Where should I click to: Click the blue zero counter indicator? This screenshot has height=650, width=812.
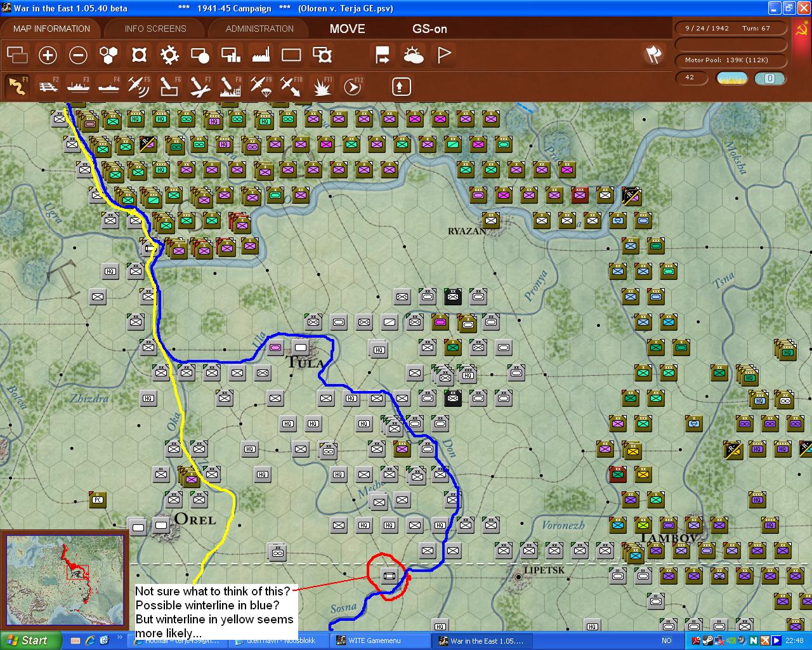769,78
